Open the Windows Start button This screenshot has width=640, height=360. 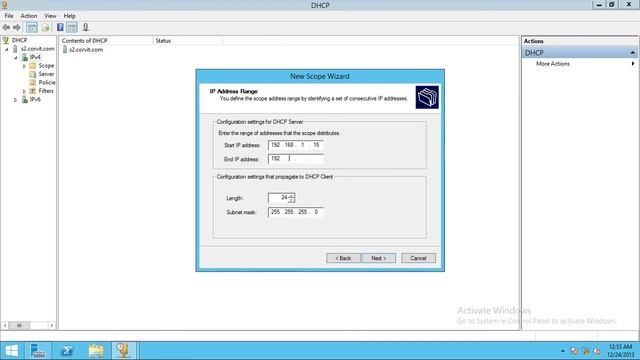[x=11, y=351]
